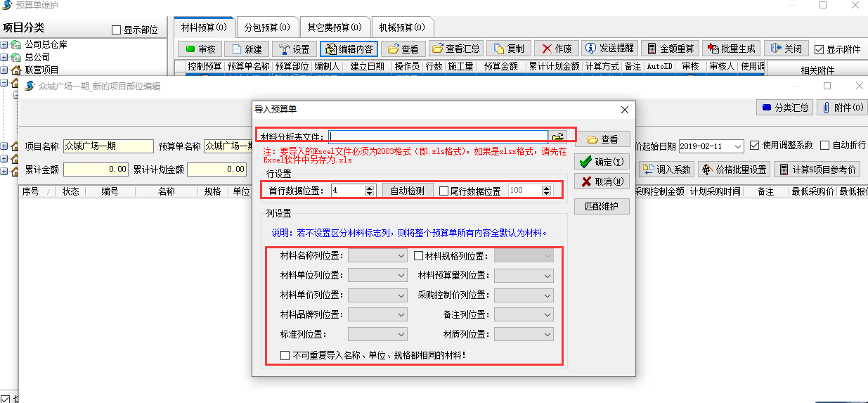Click 分类汇总 in project edit window
This screenshot has height=403, width=868.
pyautogui.click(x=784, y=108)
